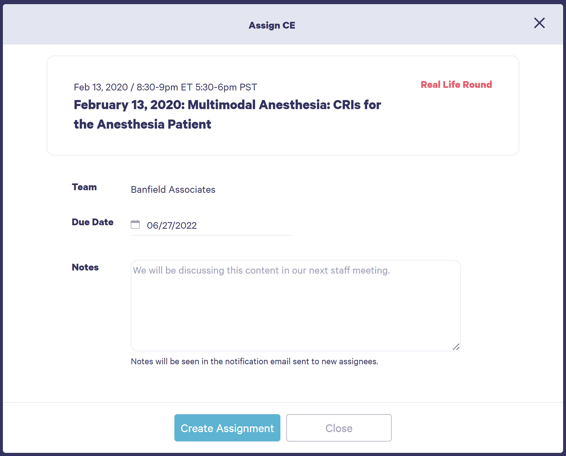Click the gray modal header bar
This screenshot has width=566, height=456.
pos(283,24)
